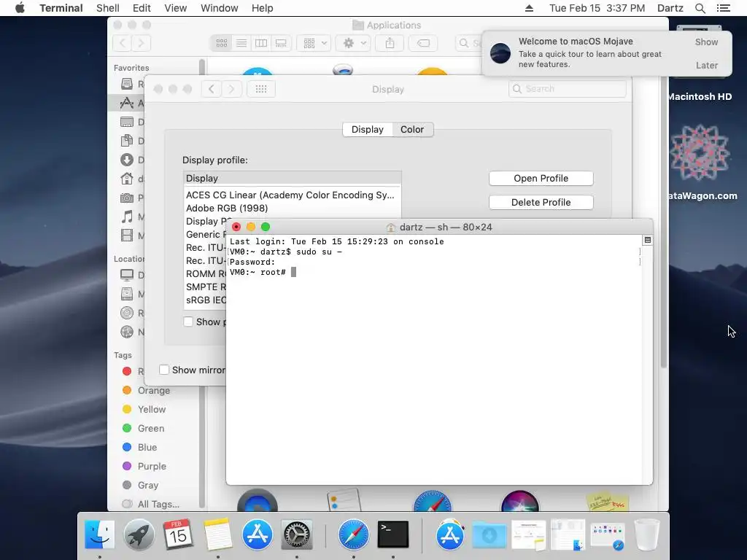Click the Finder back arrow
747x560 pixels.
click(123, 43)
